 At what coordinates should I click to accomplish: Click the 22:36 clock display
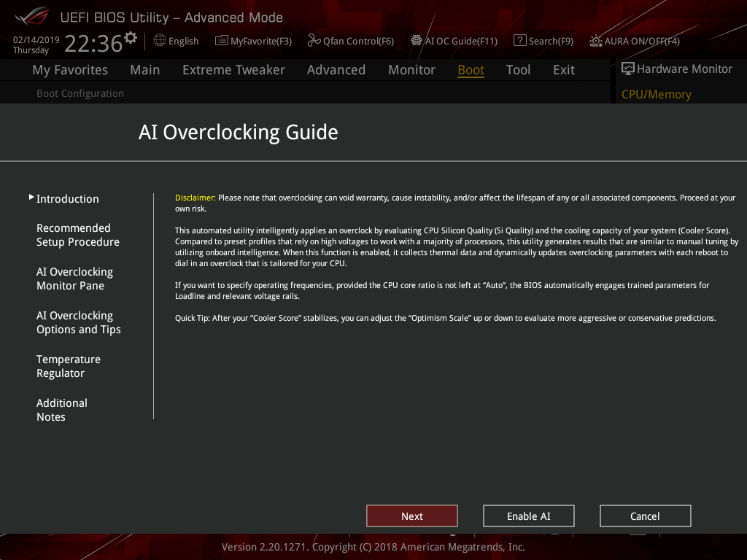pos(93,44)
